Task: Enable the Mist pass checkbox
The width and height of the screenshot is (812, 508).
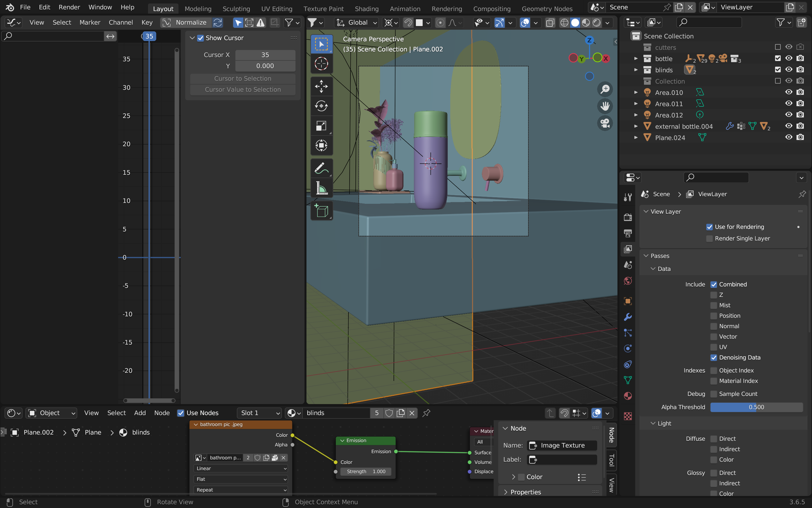Action: point(714,306)
